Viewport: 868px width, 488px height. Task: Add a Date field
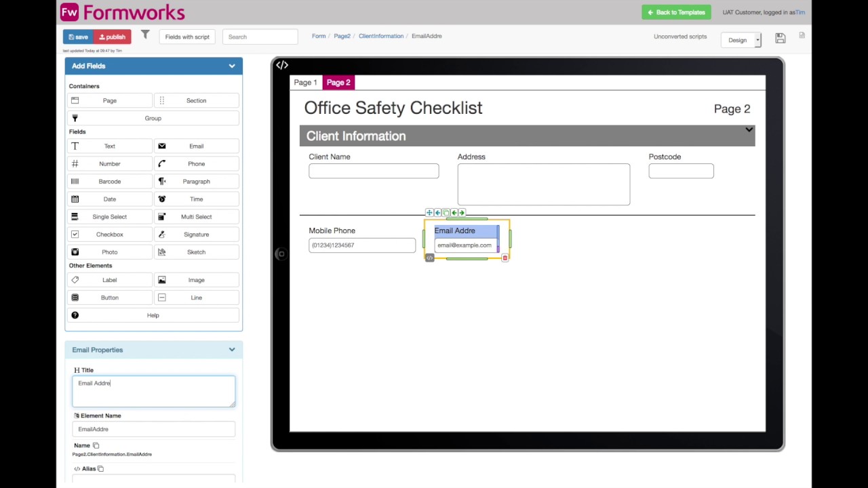click(110, 199)
